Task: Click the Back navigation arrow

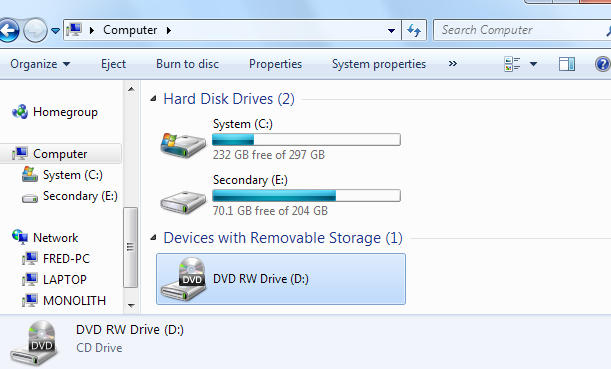Action: 9,30
